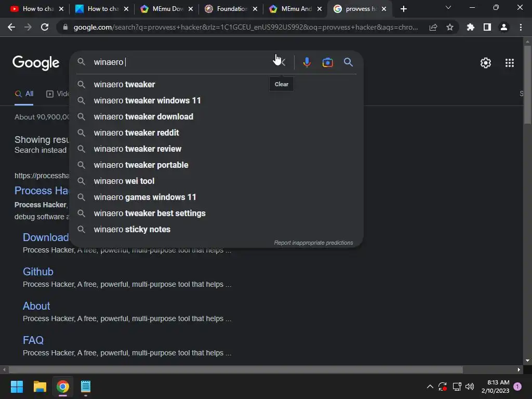
Task: Close the Foundation tab
Action: pyautogui.click(x=255, y=9)
